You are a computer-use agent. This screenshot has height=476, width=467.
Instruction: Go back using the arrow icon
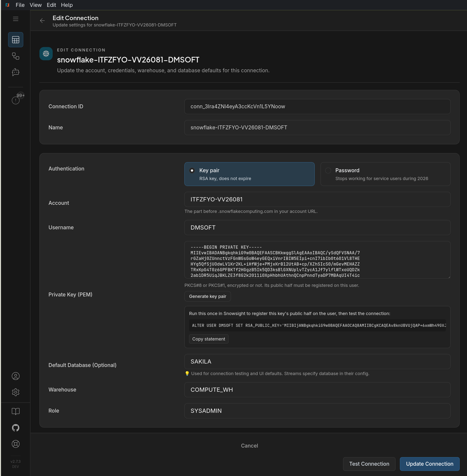[x=42, y=21]
